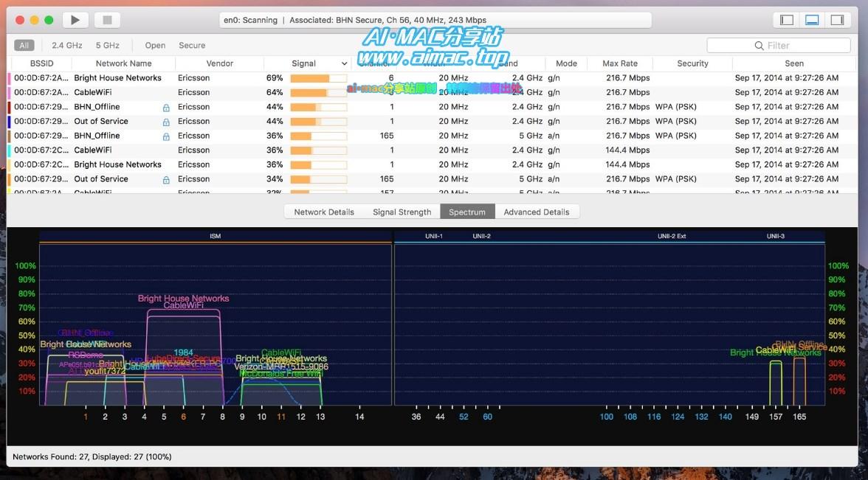Show all networks with the All filter

[x=24, y=46]
